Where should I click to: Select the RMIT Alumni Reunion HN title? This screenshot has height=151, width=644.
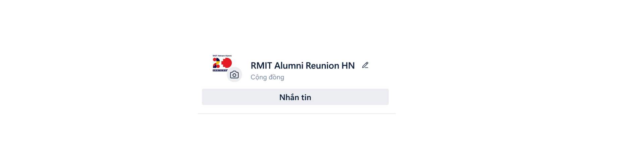[303, 65]
